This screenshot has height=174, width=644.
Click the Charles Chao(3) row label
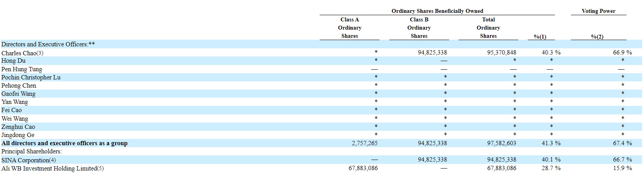[22, 53]
